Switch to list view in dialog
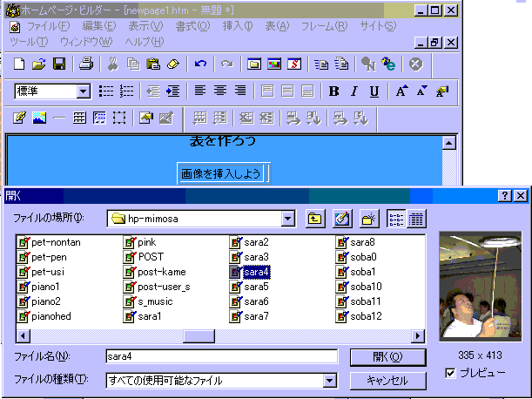This screenshot has height=399, width=532. (396, 218)
